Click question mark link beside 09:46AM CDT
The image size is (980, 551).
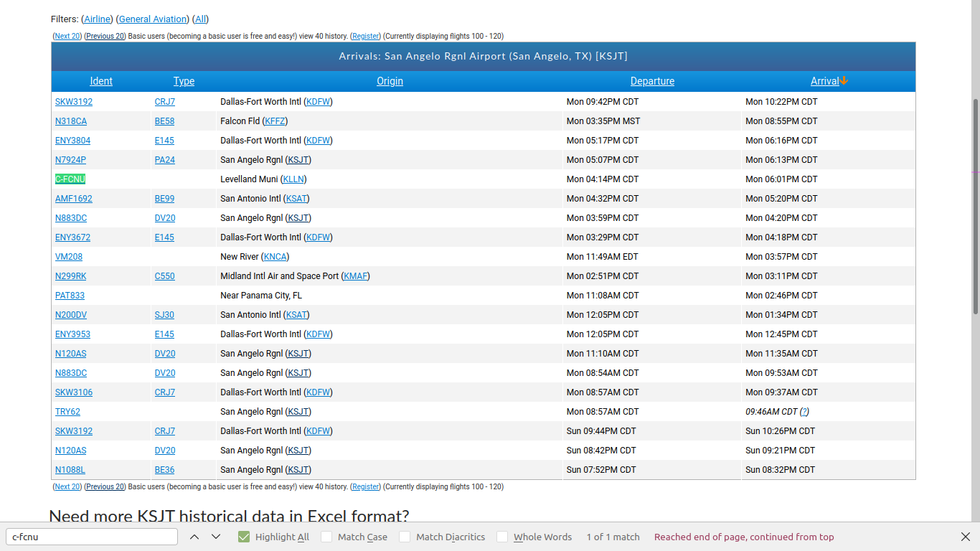(x=804, y=412)
